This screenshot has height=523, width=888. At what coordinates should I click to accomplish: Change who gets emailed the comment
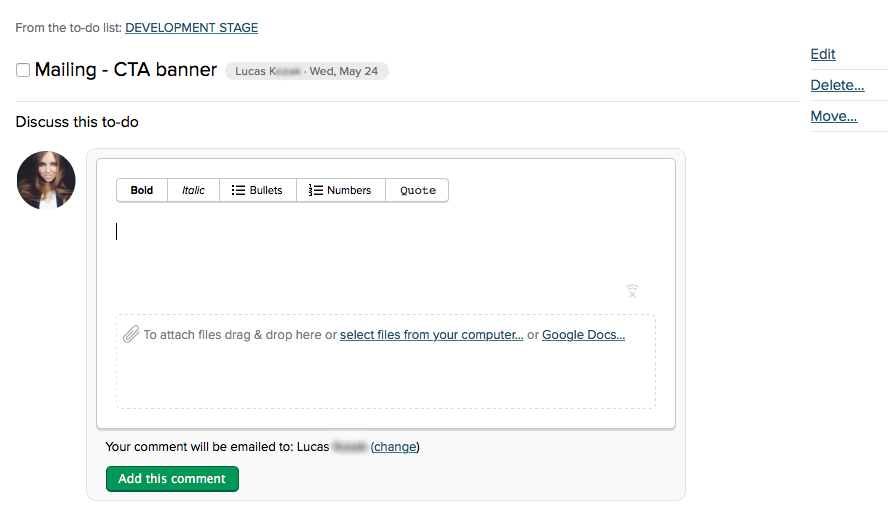point(395,447)
